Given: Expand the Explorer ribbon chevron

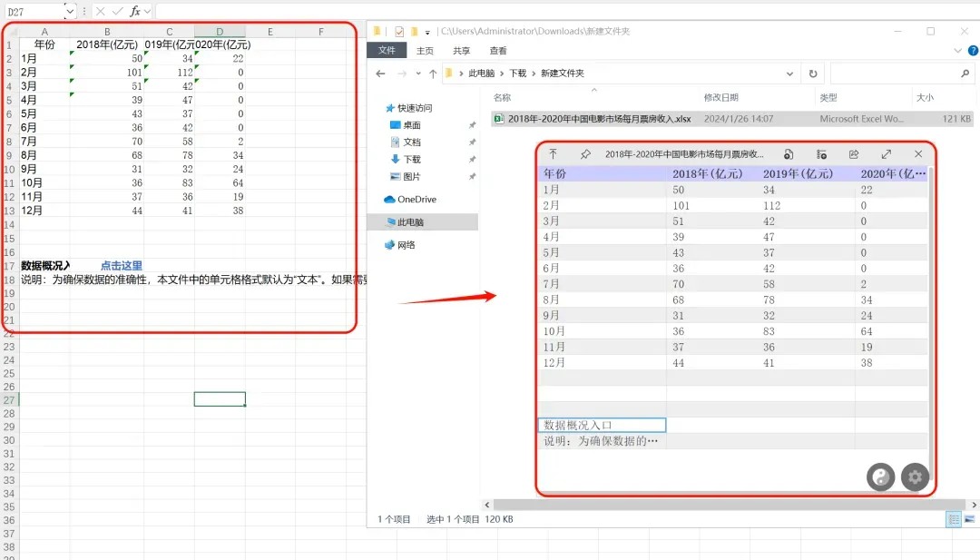Looking at the screenshot, I should [x=957, y=51].
